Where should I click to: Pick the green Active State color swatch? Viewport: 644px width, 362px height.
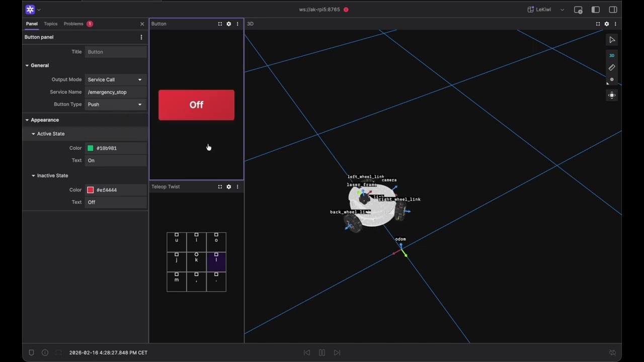coord(91,148)
